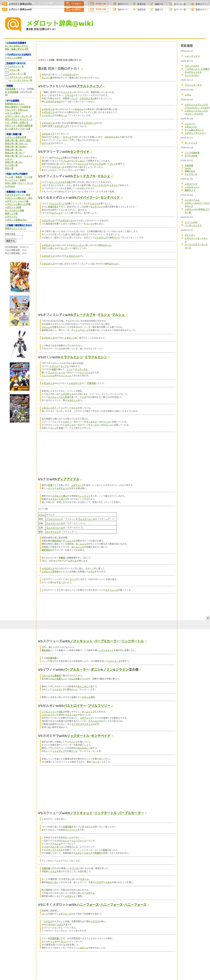Open ハンターエックス in update history

[193, 226]
